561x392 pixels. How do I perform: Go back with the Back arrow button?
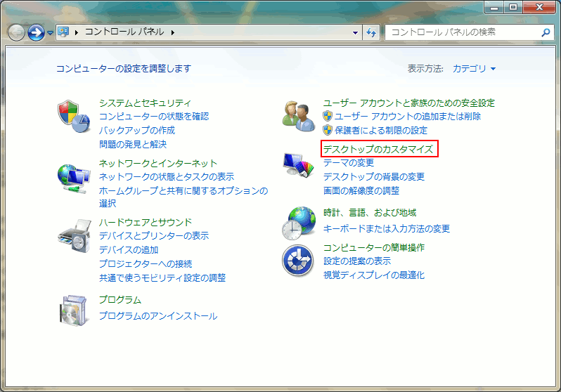[x=16, y=32]
